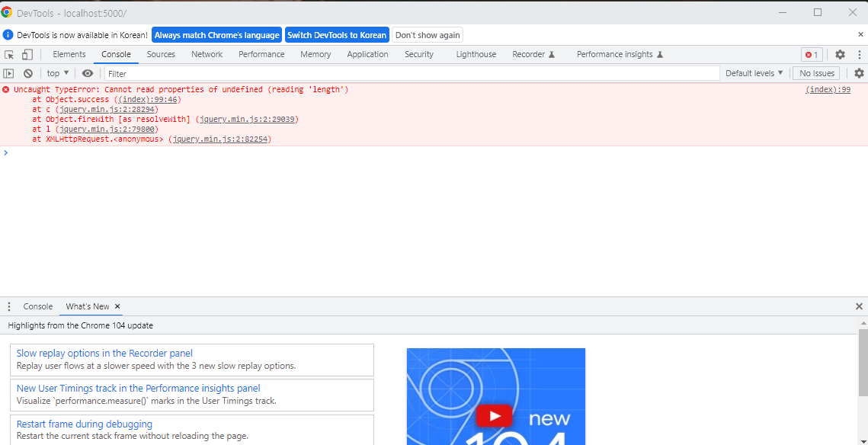Open the Performance insights tab

tap(620, 54)
